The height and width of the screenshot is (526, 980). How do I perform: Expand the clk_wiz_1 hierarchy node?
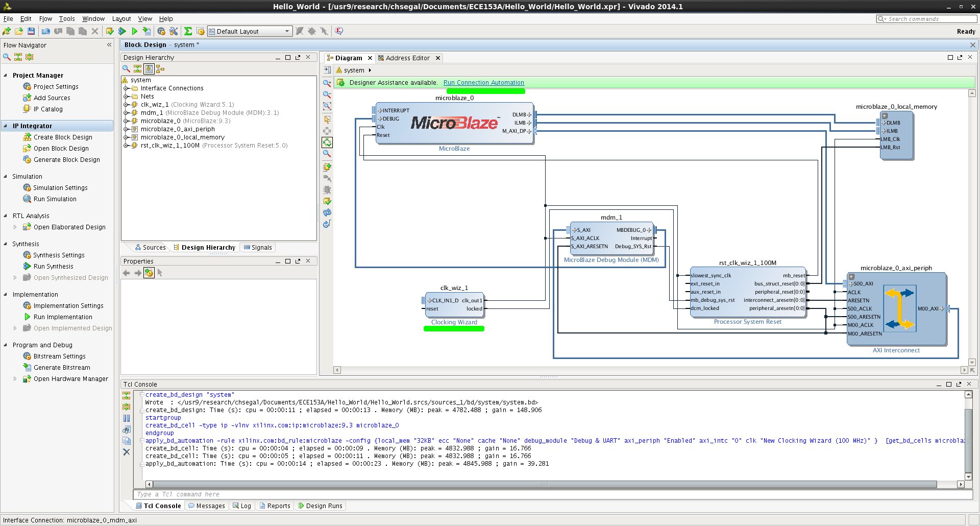126,105
